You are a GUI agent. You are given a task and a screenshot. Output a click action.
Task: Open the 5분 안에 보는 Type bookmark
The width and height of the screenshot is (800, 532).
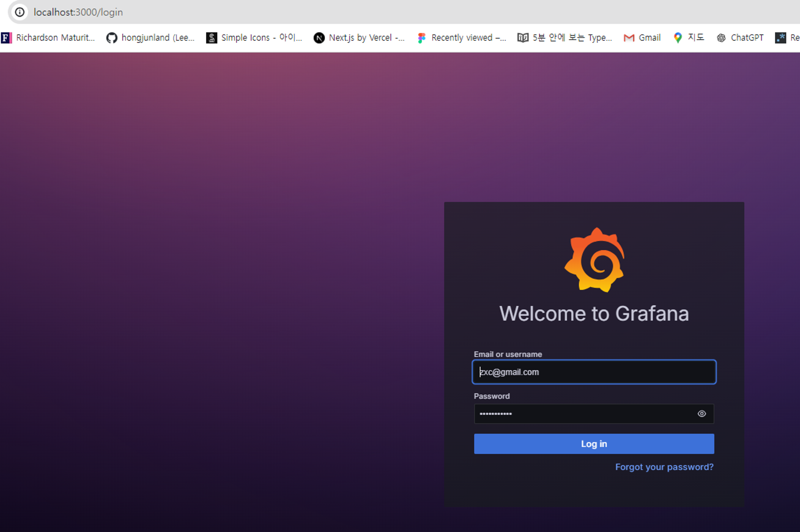coord(565,38)
